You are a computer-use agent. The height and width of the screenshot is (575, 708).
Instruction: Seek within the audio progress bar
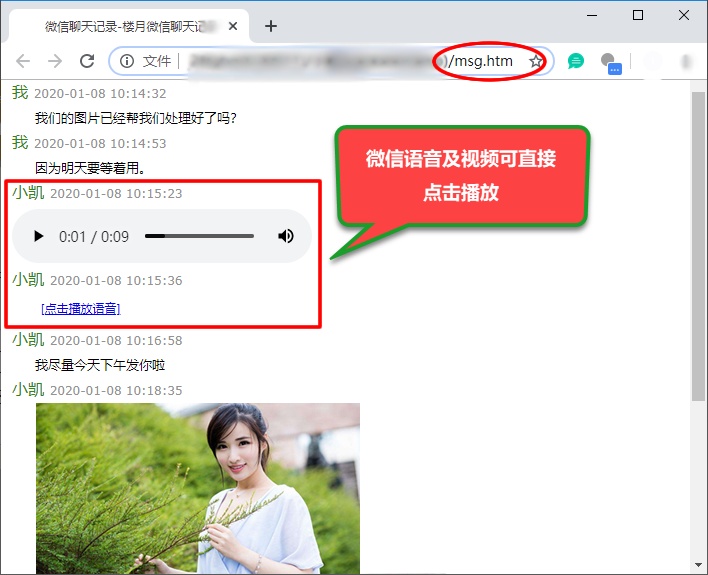click(199, 236)
